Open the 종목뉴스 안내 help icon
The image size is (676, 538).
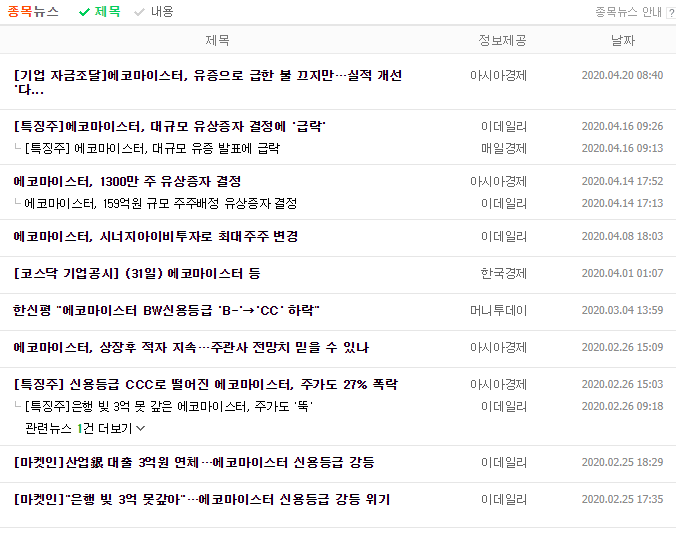[671, 13]
